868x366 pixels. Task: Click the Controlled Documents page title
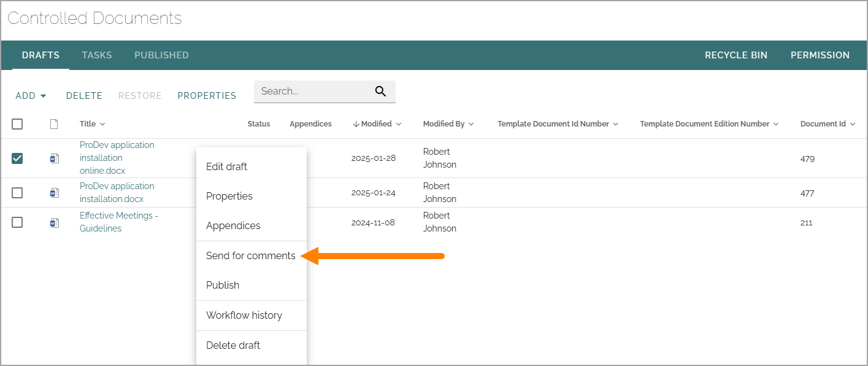pyautogui.click(x=94, y=18)
